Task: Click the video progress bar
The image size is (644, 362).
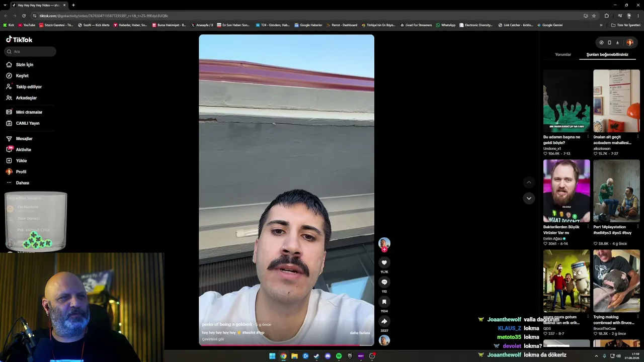Action: [x=286, y=345]
